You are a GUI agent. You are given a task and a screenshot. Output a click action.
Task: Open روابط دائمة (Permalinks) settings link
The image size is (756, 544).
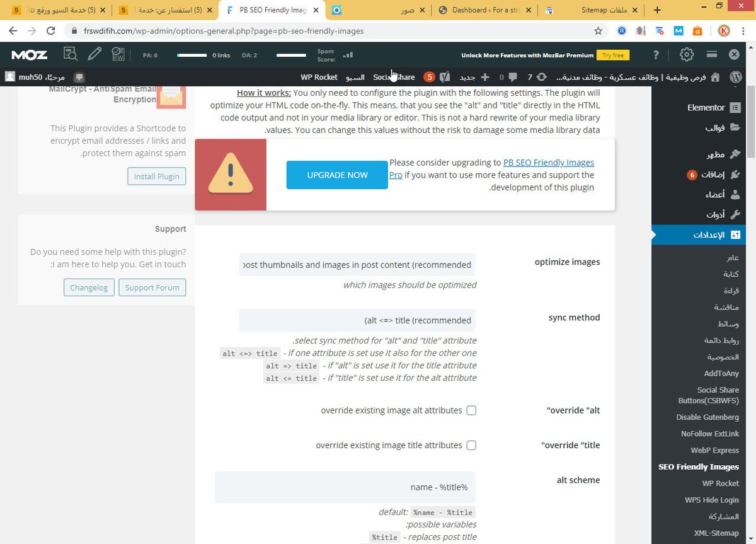(x=721, y=340)
